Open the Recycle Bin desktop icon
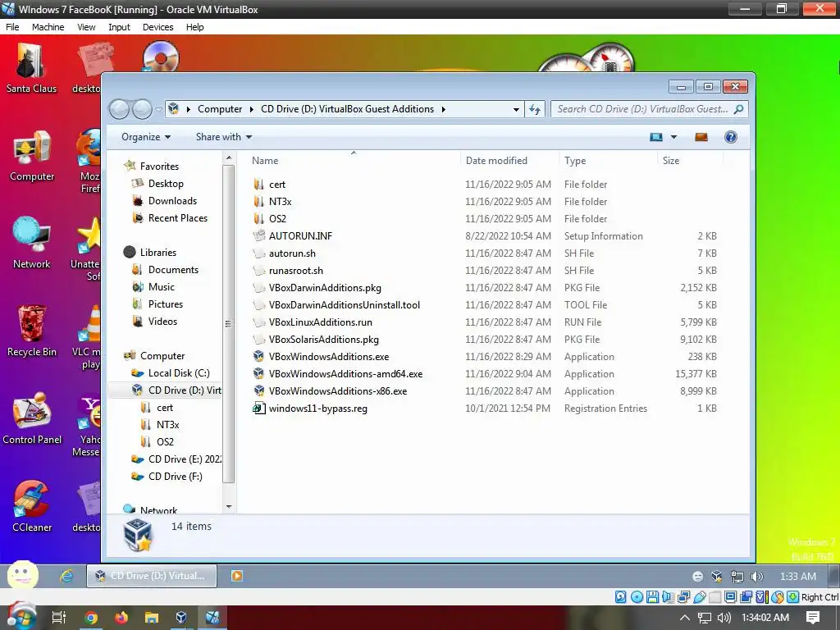This screenshot has height=630, width=840. click(x=32, y=331)
